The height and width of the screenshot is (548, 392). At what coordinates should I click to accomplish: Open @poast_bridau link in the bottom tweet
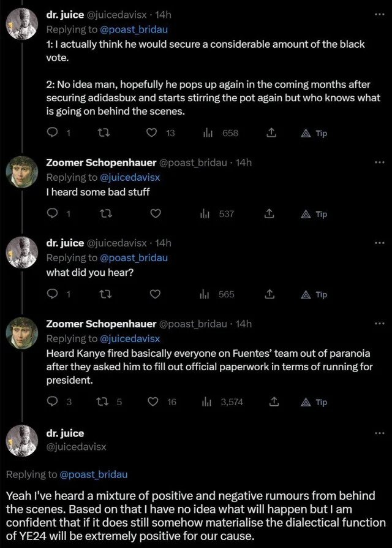click(x=94, y=474)
